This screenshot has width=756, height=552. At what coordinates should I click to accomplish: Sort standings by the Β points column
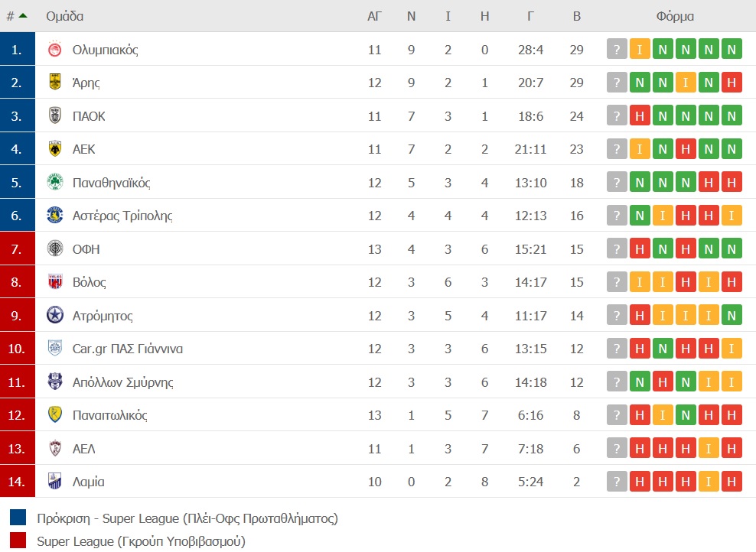pyautogui.click(x=577, y=16)
